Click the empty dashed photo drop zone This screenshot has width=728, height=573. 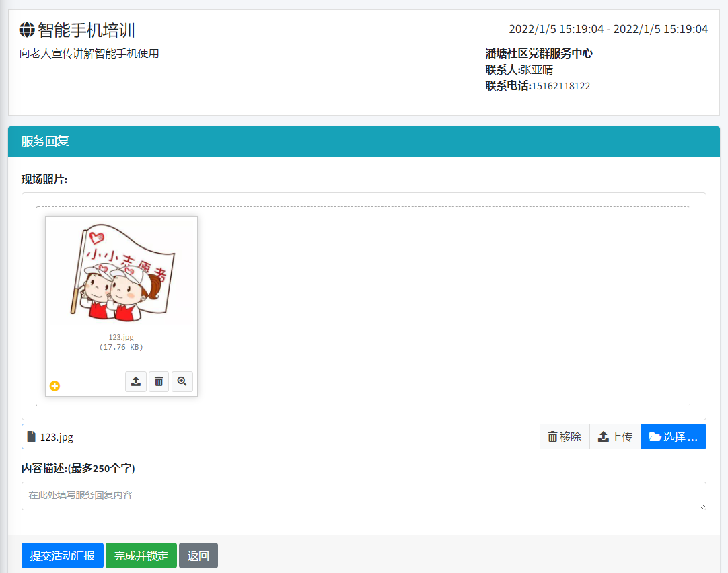point(444,306)
